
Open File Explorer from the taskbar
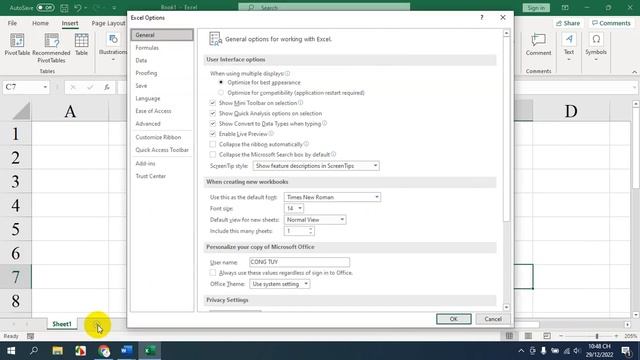point(58,351)
